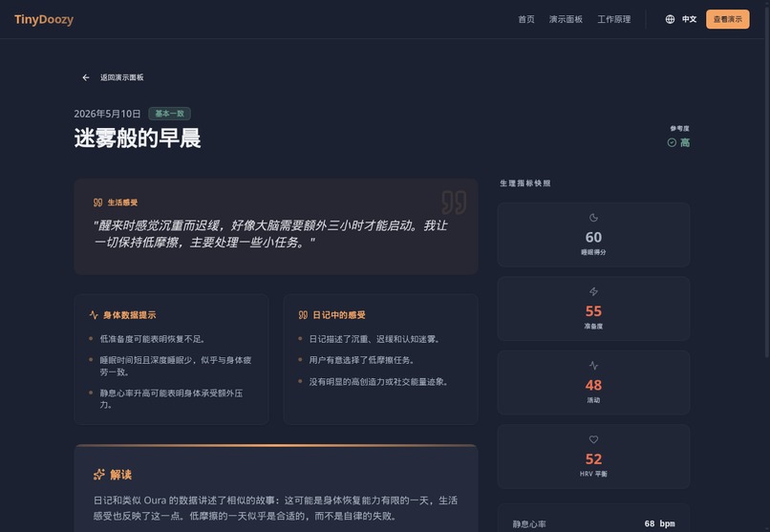Click the sparkle icon beside 解读
The width and height of the screenshot is (770, 532).
[x=99, y=475]
